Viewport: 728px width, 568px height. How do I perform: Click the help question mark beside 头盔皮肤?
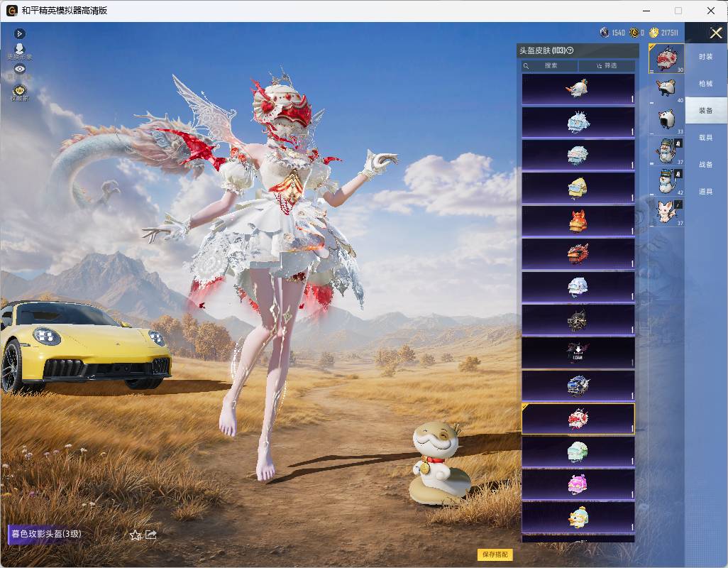[x=570, y=50]
